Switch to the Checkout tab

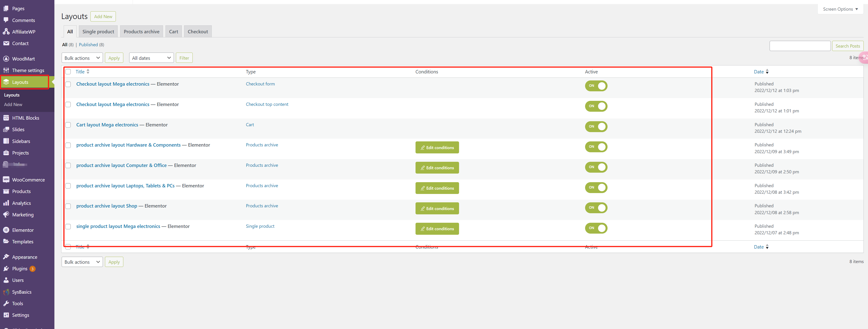(x=198, y=31)
